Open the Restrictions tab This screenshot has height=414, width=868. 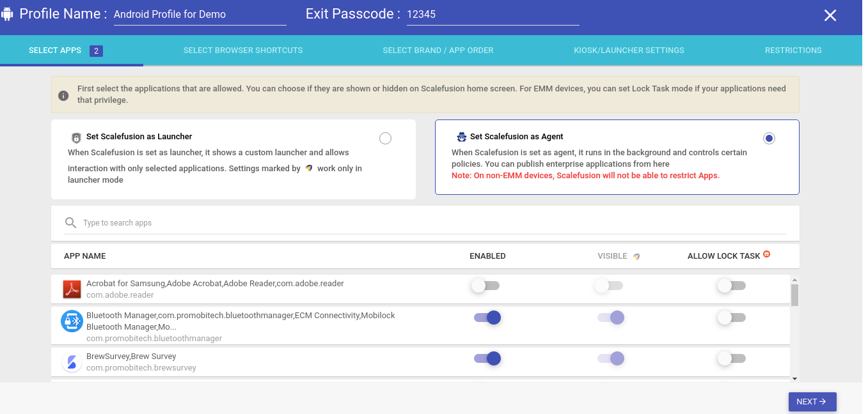pos(793,50)
